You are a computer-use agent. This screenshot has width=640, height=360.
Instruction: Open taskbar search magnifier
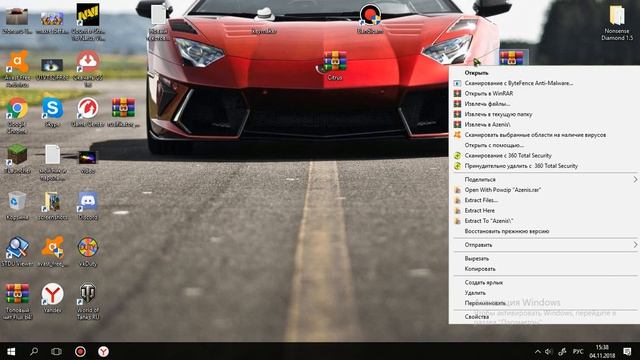pyautogui.click(x=34, y=351)
